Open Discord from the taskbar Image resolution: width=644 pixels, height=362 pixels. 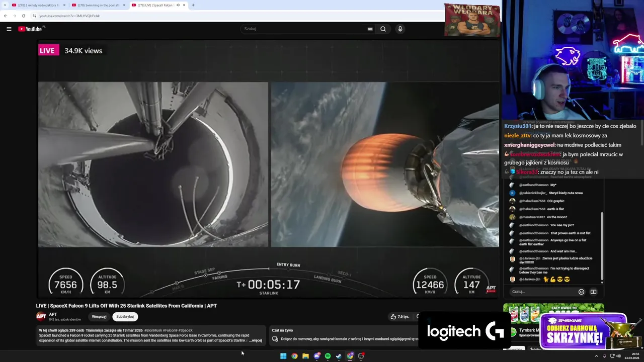pyautogui.click(x=316, y=356)
